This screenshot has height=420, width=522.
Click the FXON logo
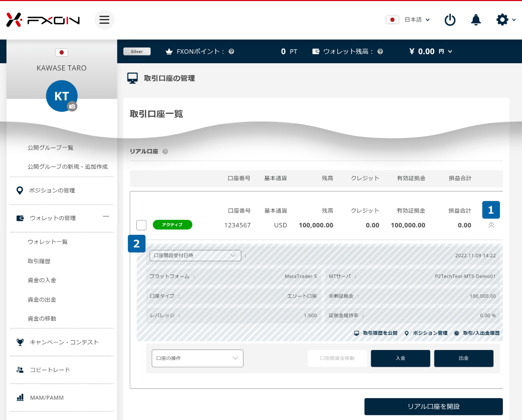pos(43,20)
